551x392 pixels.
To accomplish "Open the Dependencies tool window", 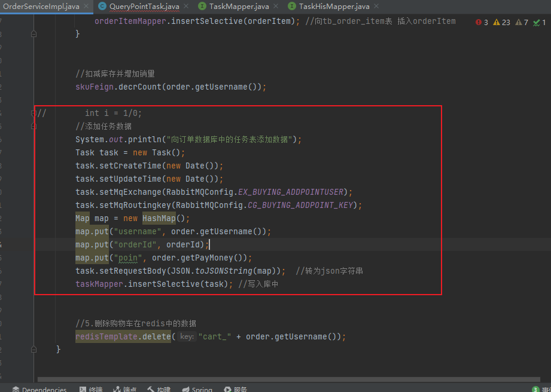I will pos(39,389).
